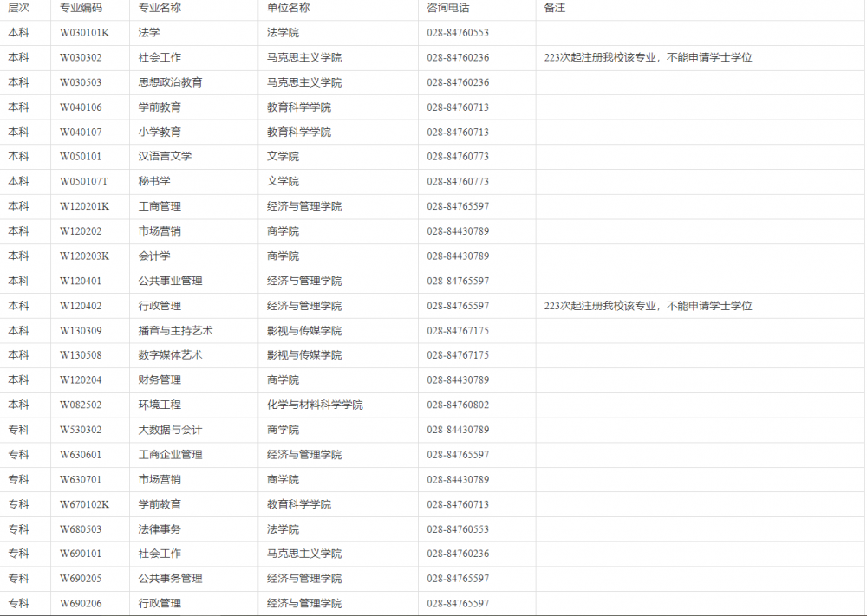867x616 pixels.
Task: Click the 备注 column header
Action: coord(554,8)
